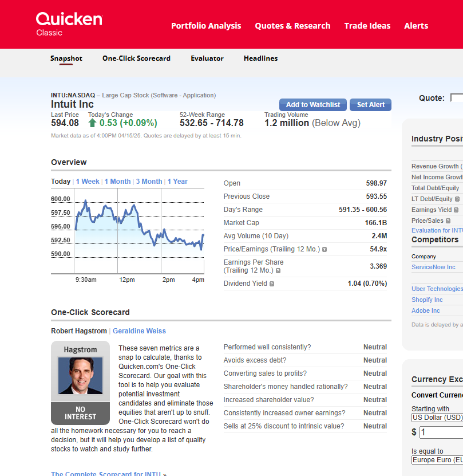Viewport: 463px width, 476px height.
Task: Click the Quote symbol input field
Action: [x=457, y=98]
